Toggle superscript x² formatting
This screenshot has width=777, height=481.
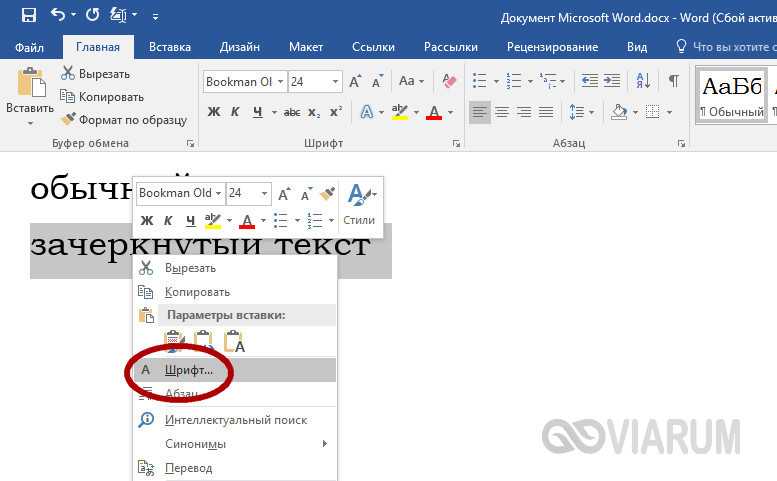tap(336, 112)
